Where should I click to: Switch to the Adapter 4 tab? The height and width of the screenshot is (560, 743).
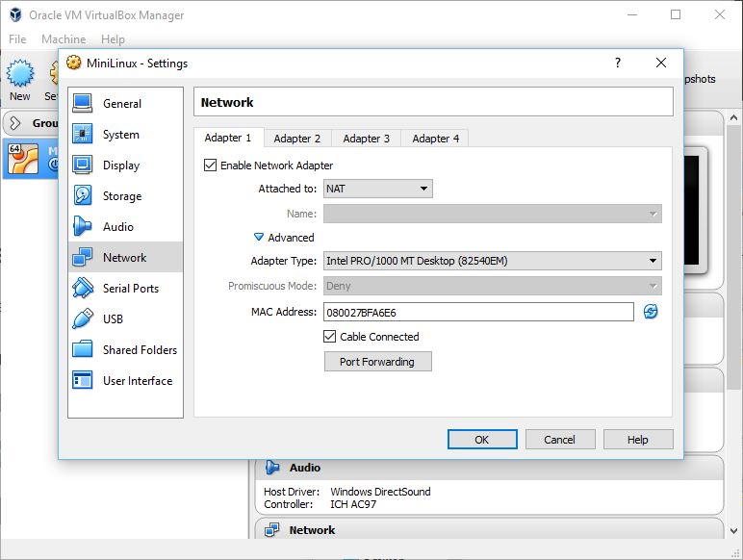click(x=435, y=139)
